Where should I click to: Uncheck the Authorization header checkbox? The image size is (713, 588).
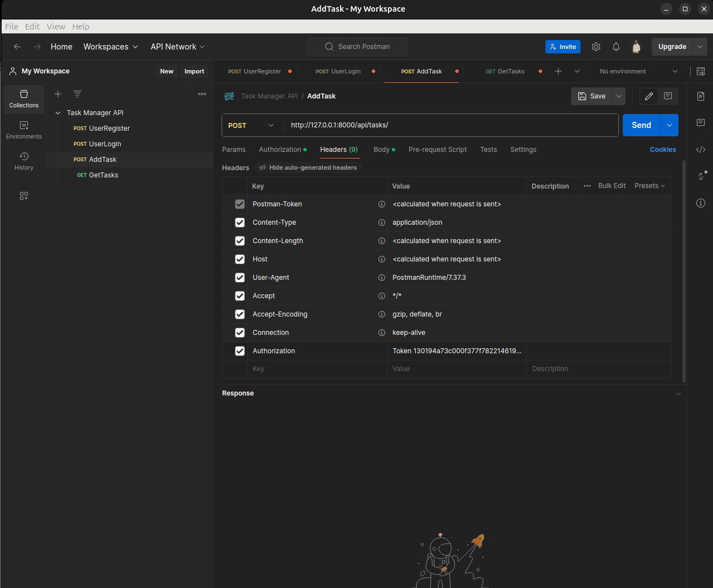240,351
